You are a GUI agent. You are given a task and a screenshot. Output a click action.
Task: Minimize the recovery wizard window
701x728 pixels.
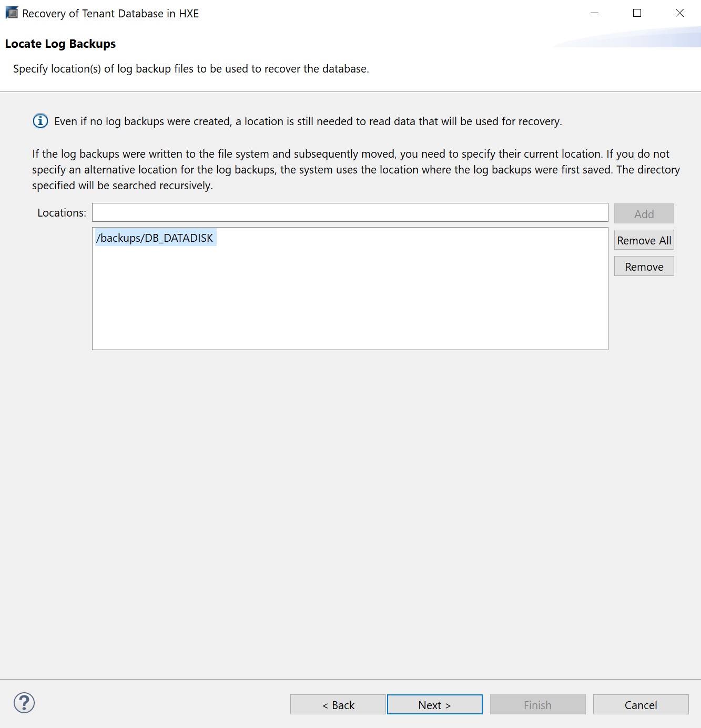click(595, 13)
